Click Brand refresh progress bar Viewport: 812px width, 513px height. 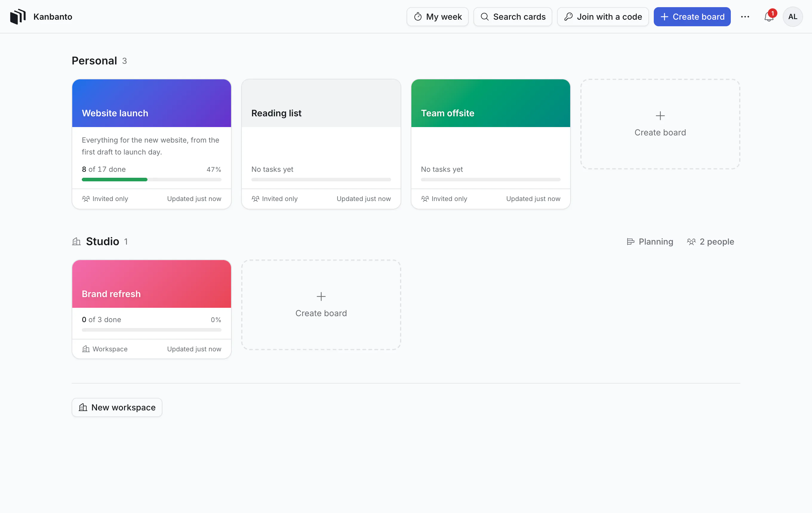coord(151,330)
